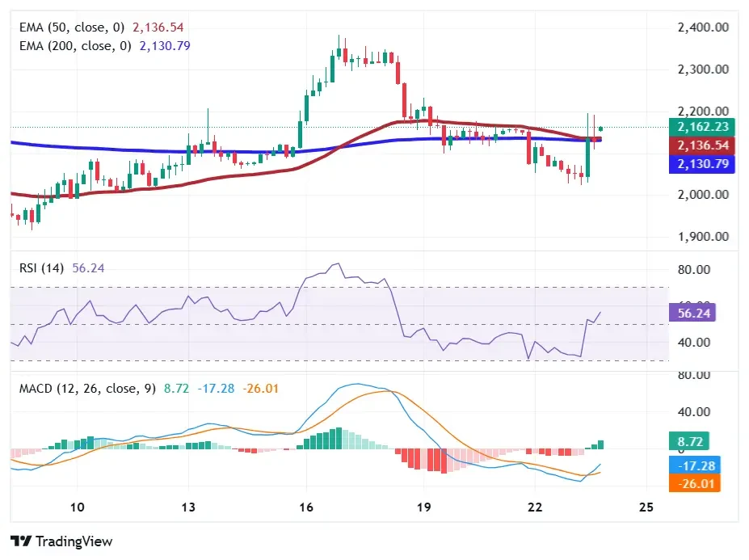Toggle visibility of the MACD pane

(x=85, y=389)
